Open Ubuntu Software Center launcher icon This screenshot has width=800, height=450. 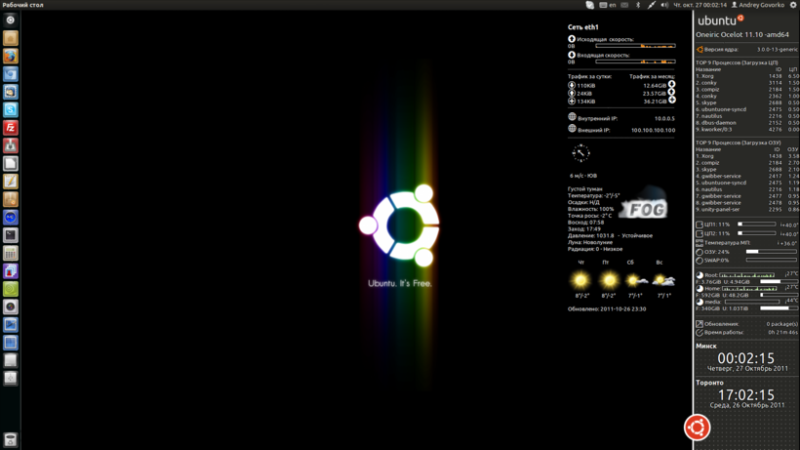click(10, 199)
